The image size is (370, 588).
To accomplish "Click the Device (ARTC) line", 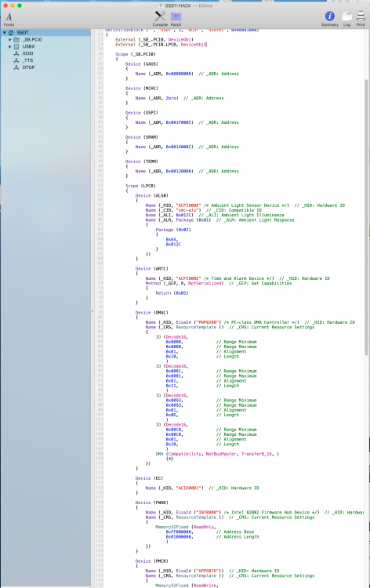I will (x=152, y=269).
